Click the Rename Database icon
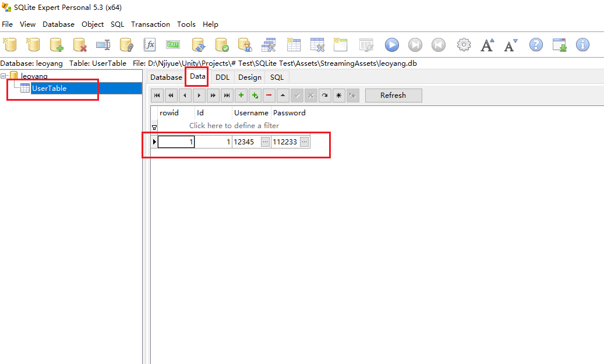The height and width of the screenshot is (364, 604). pyautogui.click(x=103, y=45)
